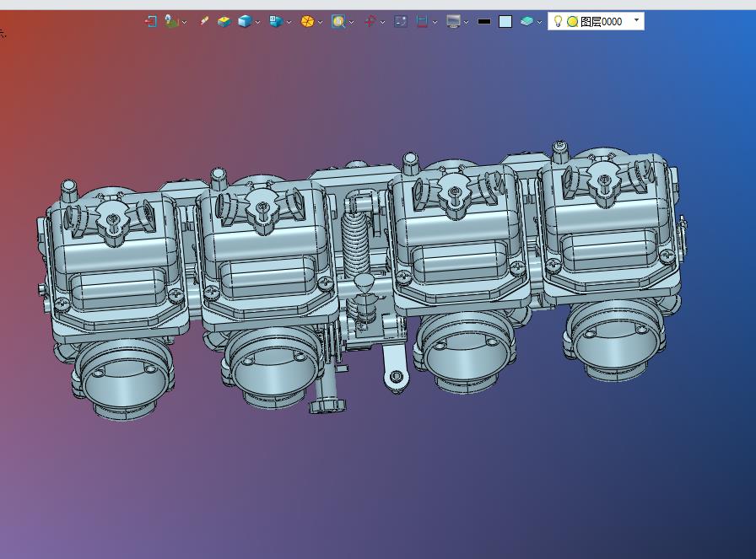Click the scene/environment icon in the toolbar

point(171,21)
